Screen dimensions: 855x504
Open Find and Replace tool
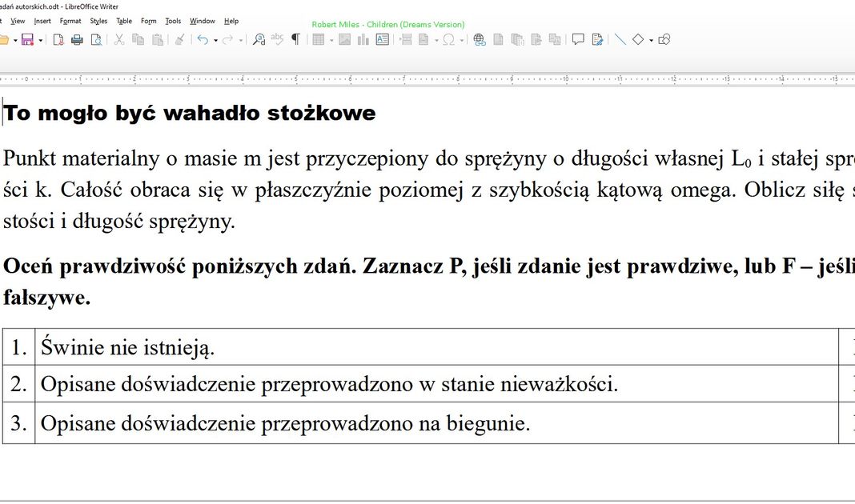click(x=259, y=39)
